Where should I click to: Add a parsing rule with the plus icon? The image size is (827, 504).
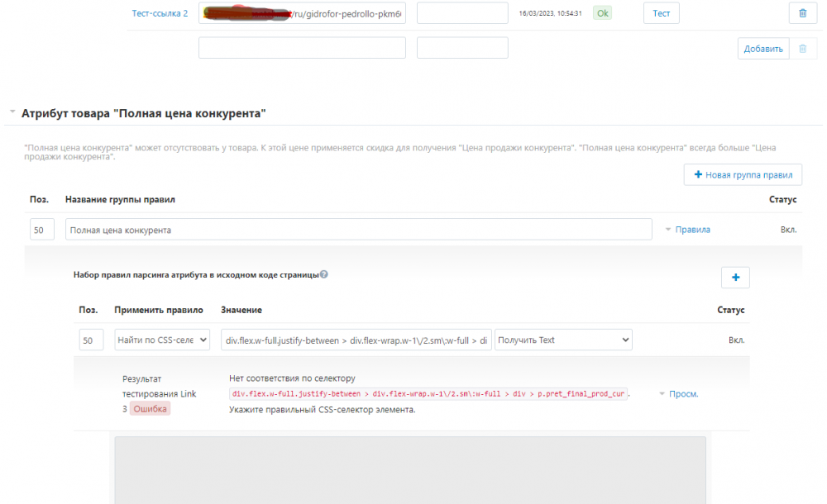[x=735, y=278]
